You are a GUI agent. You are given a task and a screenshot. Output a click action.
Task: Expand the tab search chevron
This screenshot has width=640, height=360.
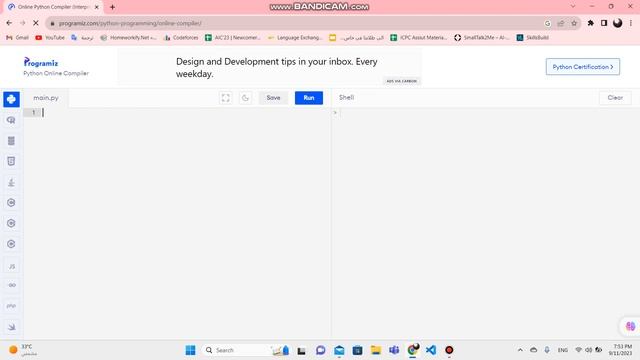(573, 6)
